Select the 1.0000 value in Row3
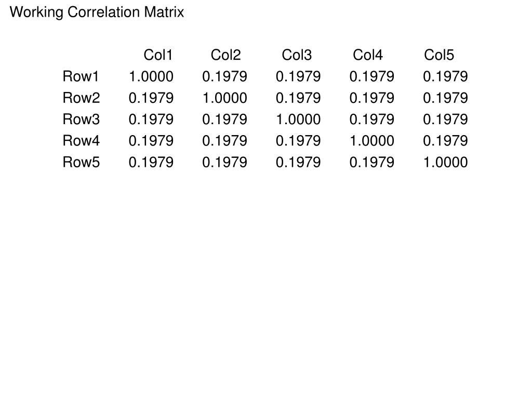This screenshot has height=399, width=532. pyautogui.click(x=298, y=119)
